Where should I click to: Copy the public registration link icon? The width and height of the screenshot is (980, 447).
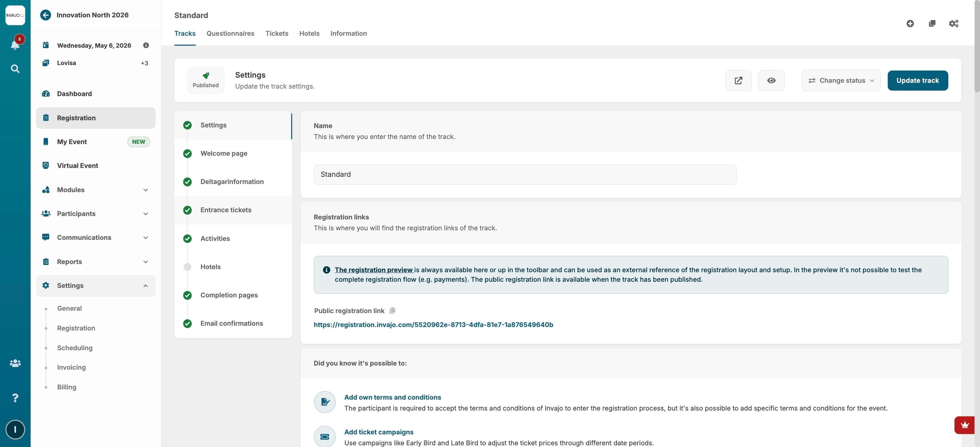pyautogui.click(x=392, y=311)
